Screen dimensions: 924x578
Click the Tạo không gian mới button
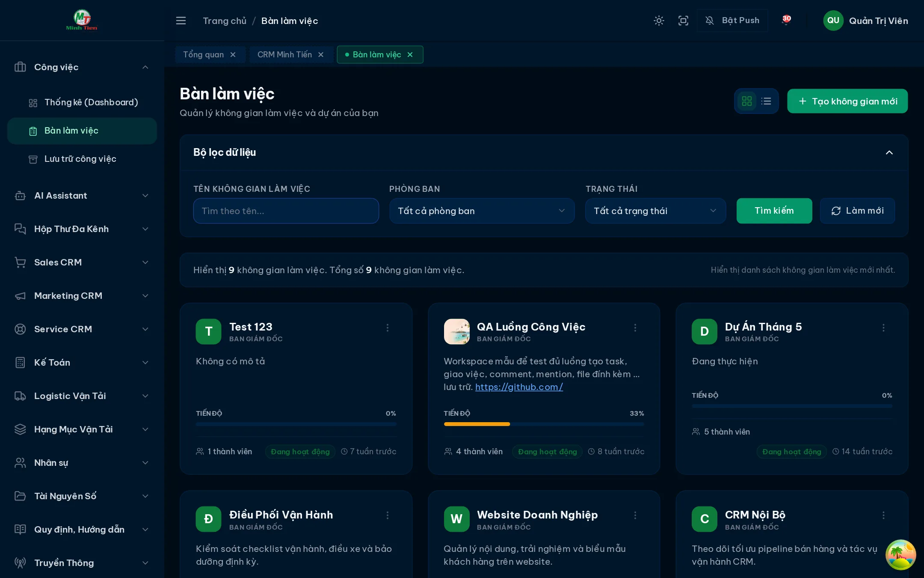(847, 101)
